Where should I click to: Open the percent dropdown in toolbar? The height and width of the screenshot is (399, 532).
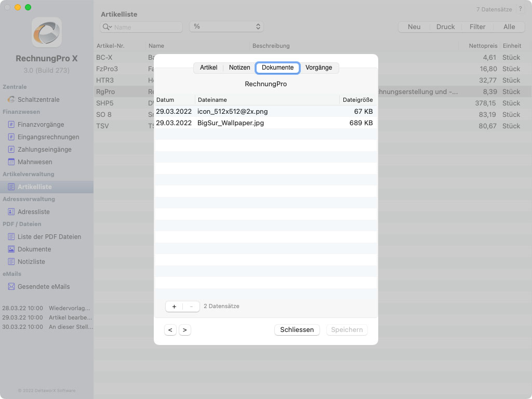(227, 26)
